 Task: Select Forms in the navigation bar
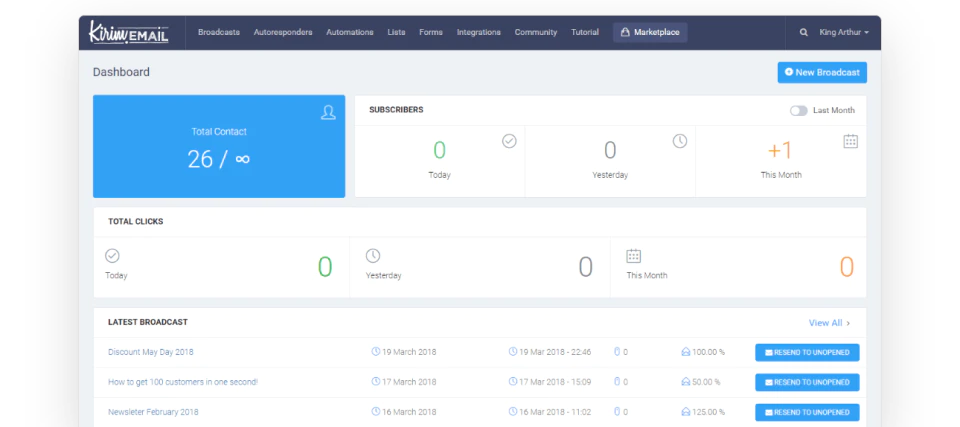431,32
